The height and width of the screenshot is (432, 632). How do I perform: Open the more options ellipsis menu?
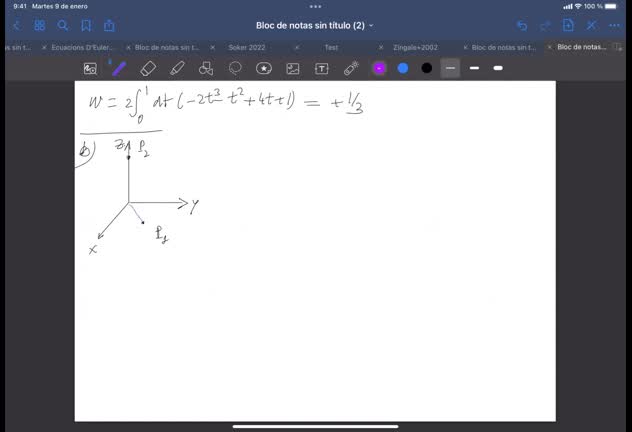coord(614,26)
